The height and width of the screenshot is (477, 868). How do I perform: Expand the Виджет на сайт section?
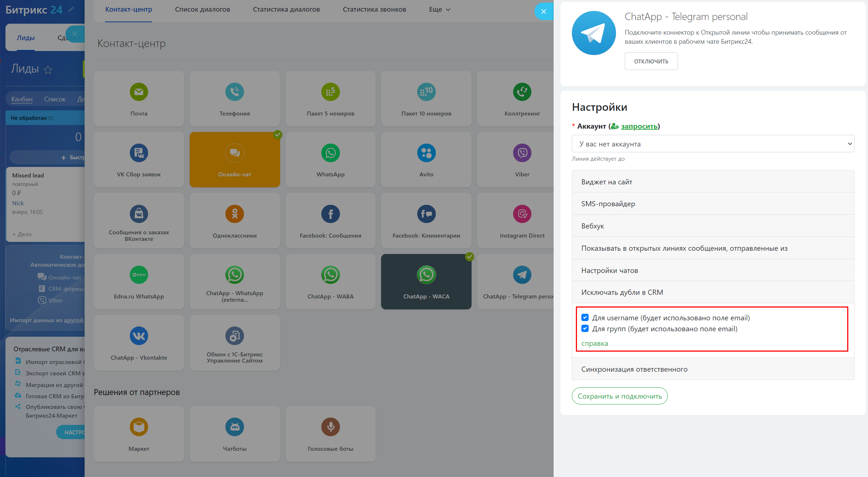[712, 182]
